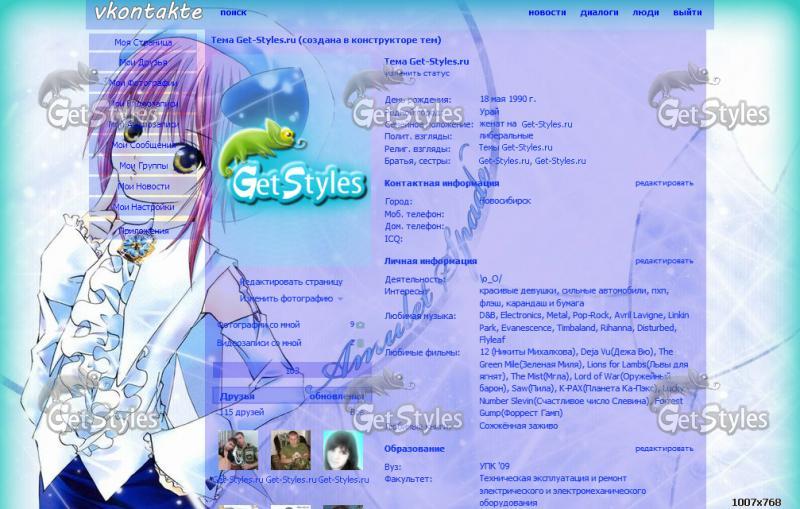Open third friend's photo with dark hair

[x=343, y=450]
